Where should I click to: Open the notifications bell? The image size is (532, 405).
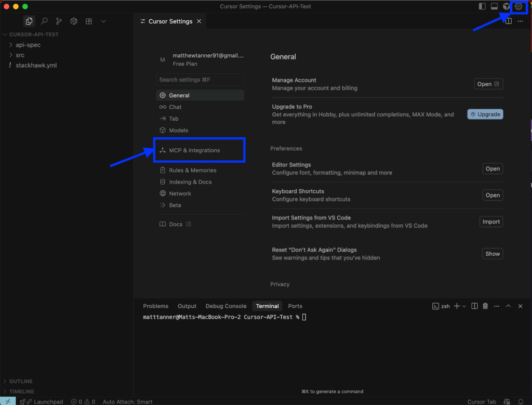(x=521, y=401)
